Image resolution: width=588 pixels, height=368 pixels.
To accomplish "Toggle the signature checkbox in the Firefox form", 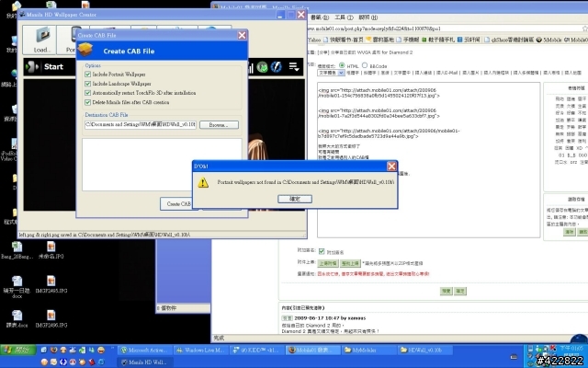I will 322,251.
